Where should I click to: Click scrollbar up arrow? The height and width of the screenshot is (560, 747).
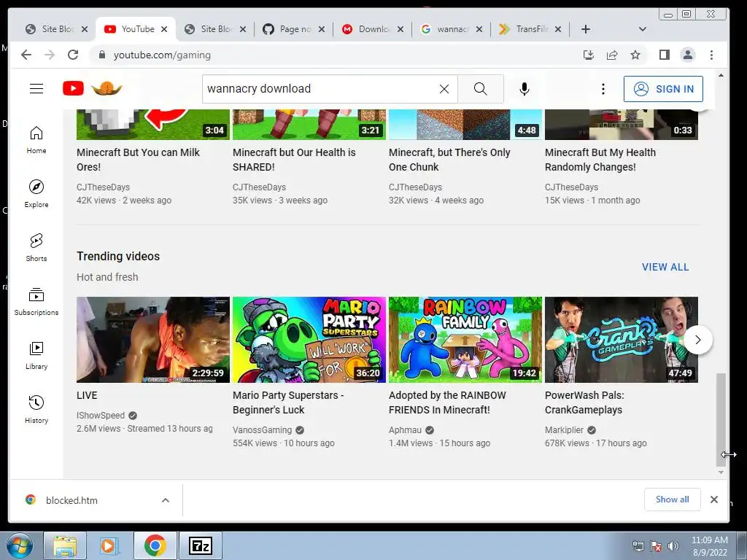click(x=721, y=75)
